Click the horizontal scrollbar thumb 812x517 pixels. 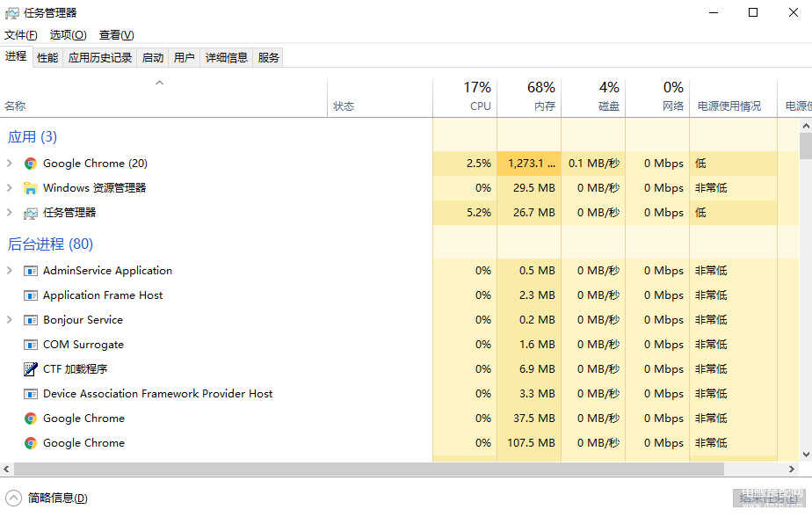pyautogui.click(x=369, y=470)
